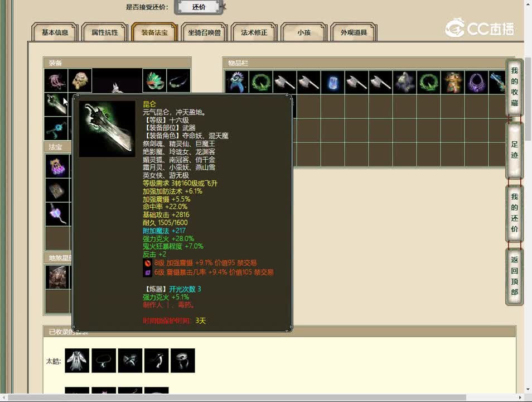Click the 还价 button to make an offer
This screenshot has width=532, height=402.
(199, 7)
